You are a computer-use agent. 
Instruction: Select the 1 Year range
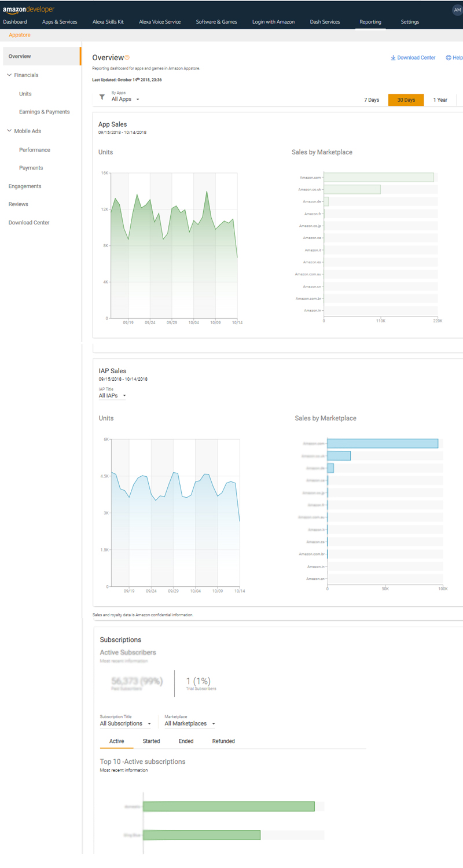coord(440,100)
